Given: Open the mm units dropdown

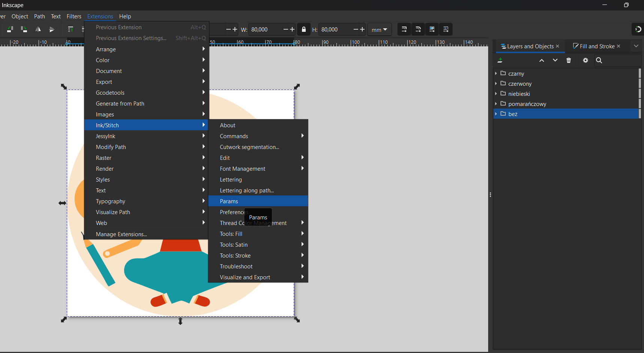Looking at the screenshot, I should (380, 29).
